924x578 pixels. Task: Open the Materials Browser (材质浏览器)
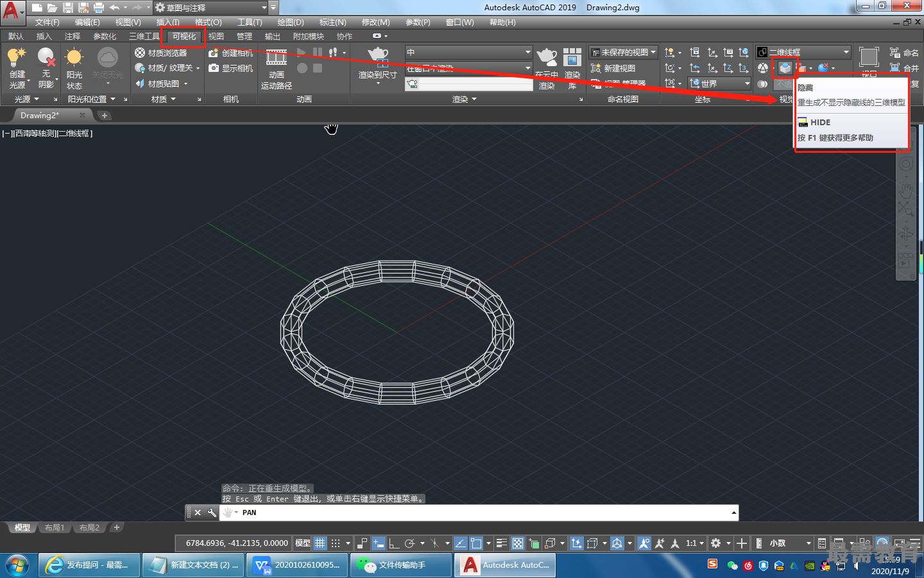[161, 53]
